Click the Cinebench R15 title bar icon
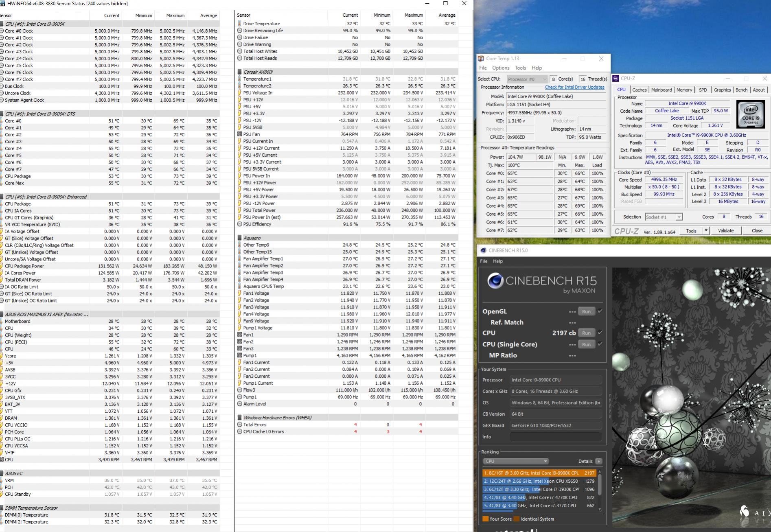The height and width of the screenshot is (532, 771). [483, 250]
